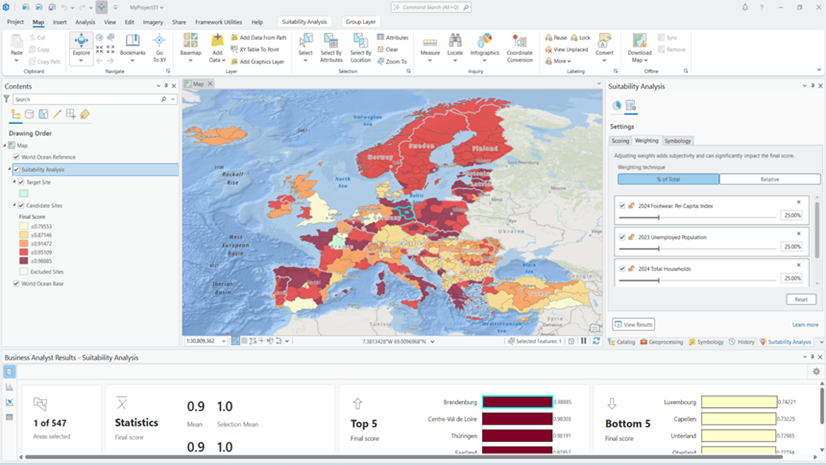The height and width of the screenshot is (465, 826).
Task: Click the Lock labels icon
Action: pyautogui.click(x=574, y=37)
